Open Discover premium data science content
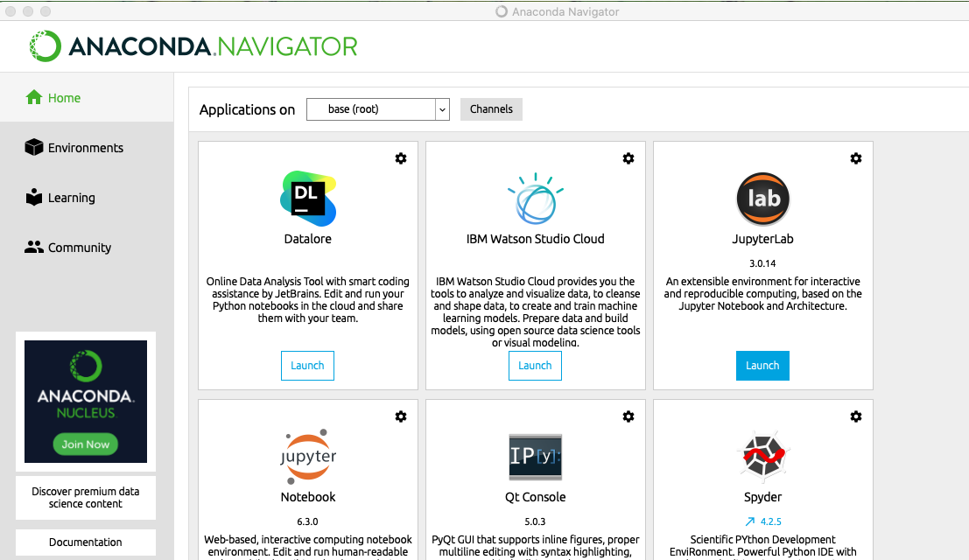This screenshot has height=560, width=969. coord(85,498)
